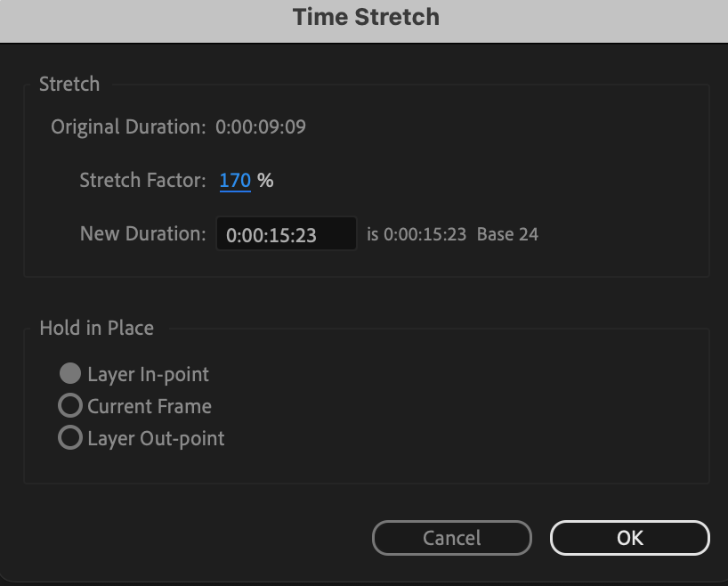Click the percent sign beside Stretch Factor
728x586 pixels.
265,181
